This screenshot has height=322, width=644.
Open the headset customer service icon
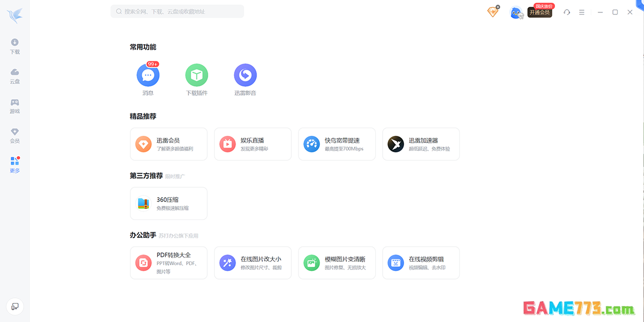tap(567, 12)
